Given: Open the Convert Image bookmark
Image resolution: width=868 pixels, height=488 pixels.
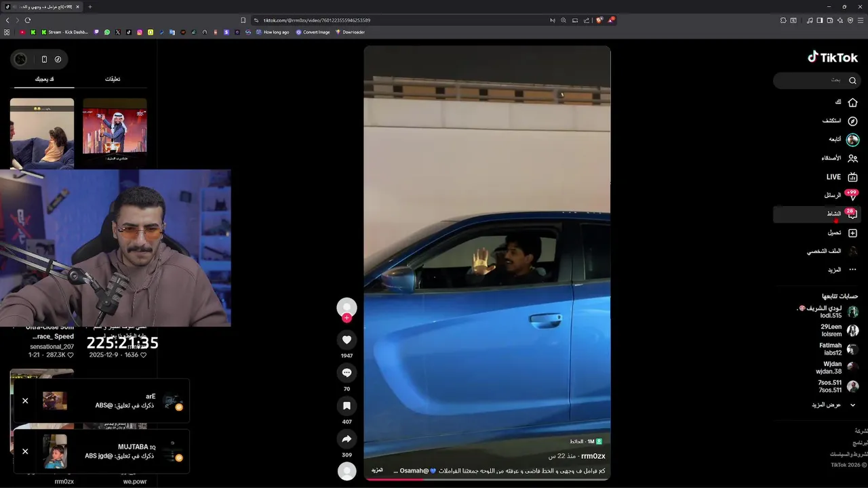Looking at the screenshot, I should click(313, 32).
